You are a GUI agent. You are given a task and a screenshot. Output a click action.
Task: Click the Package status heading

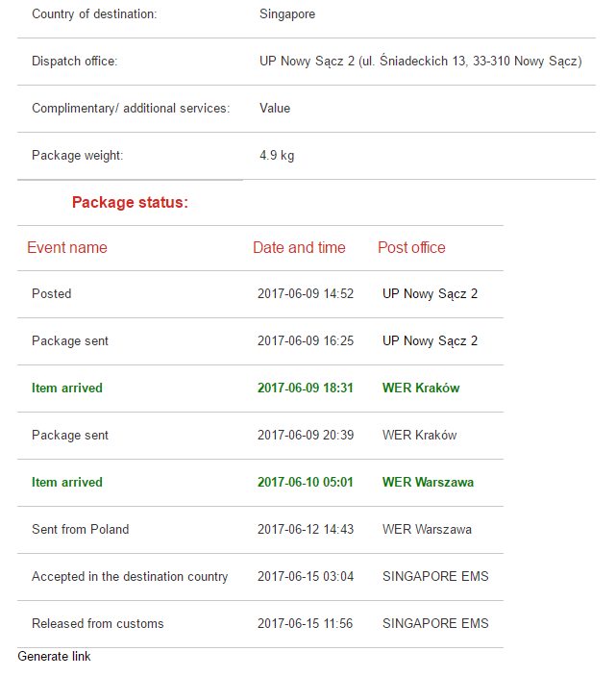pos(130,203)
